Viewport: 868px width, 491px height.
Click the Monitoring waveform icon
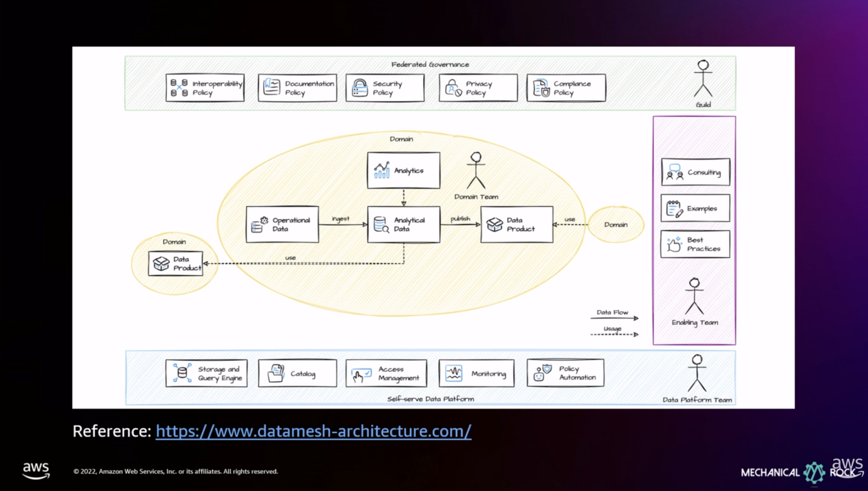pos(453,372)
